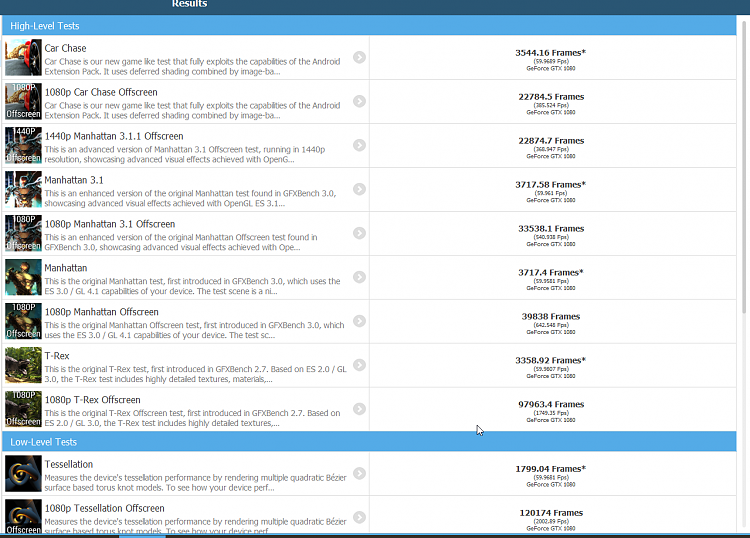
Task: Click the 1080p Manhattan 3.1 Offscreen thumbnail
Action: tap(23, 233)
